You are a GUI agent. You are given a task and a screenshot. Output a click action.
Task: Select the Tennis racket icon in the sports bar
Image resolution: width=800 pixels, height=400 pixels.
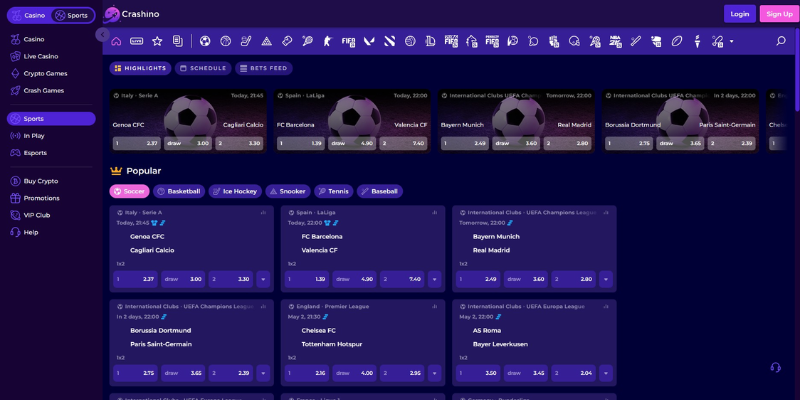(308, 41)
